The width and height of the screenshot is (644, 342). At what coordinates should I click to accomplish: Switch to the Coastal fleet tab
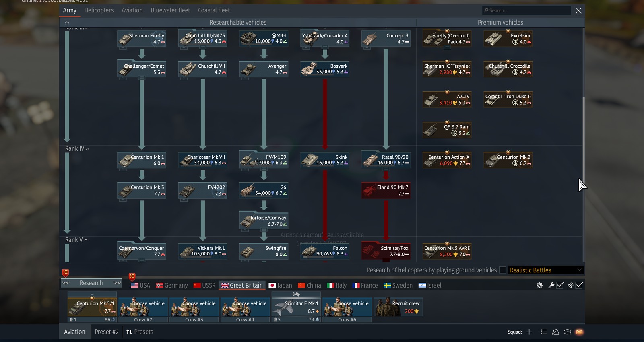(x=214, y=10)
